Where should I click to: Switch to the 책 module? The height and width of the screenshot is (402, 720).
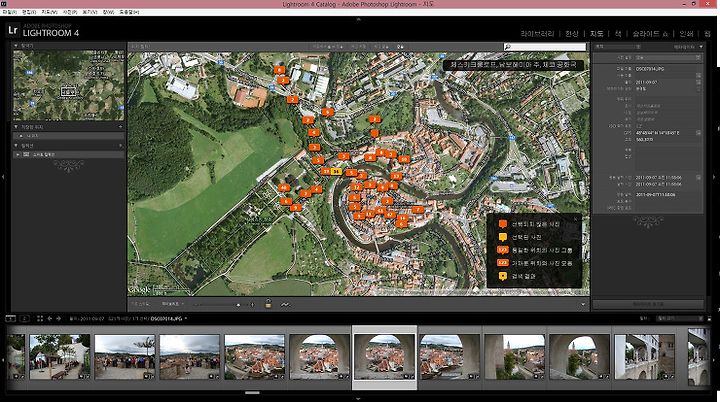618,34
